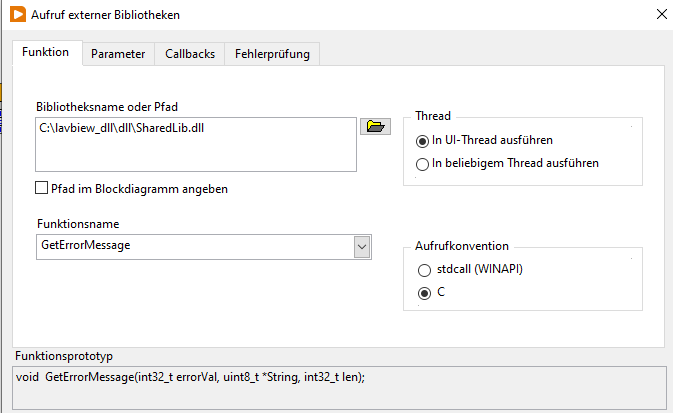Open the Callbacks tab

(x=190, y=54)
